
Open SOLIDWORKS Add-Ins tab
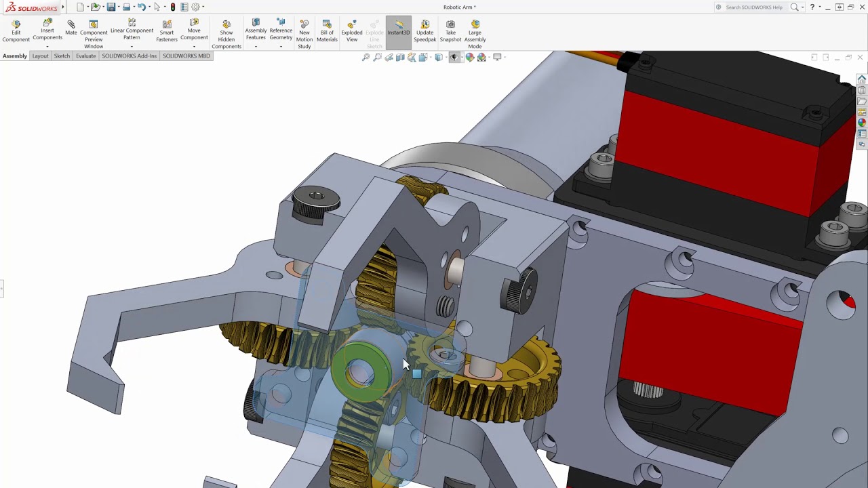[129, 56]
